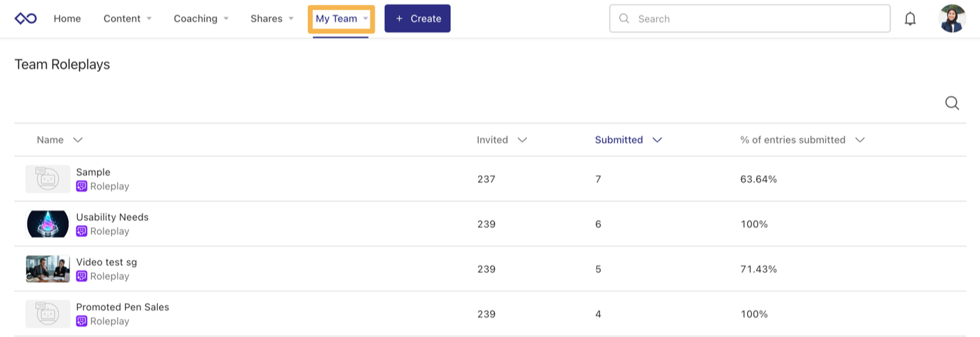Open the Video test sg thumbnail
This screenshot has width=980, height=337.
coord(48,269)
